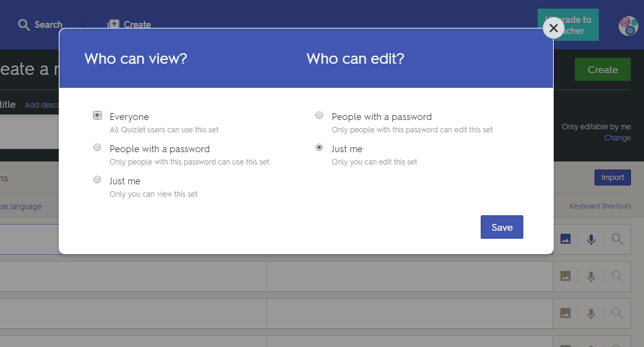Choose Just me under Who can edit
This screenshot has height=347, width=644.
319,148
